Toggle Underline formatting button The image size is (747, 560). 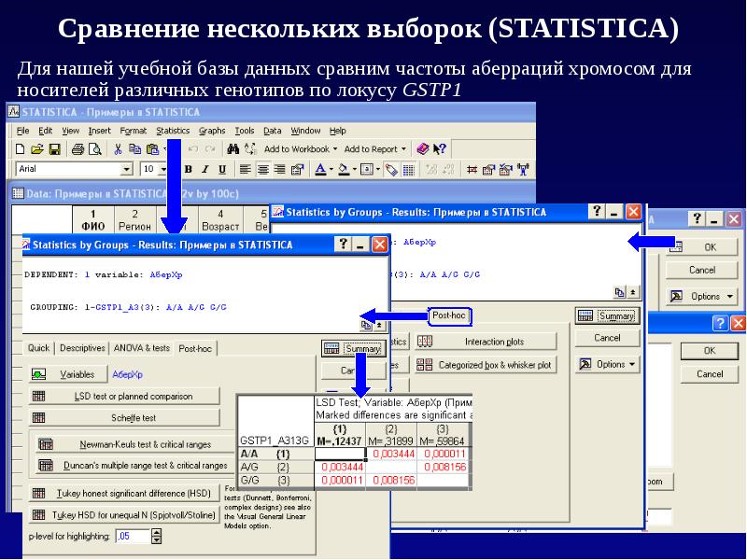pyautogui.click(x=221, y=170)
